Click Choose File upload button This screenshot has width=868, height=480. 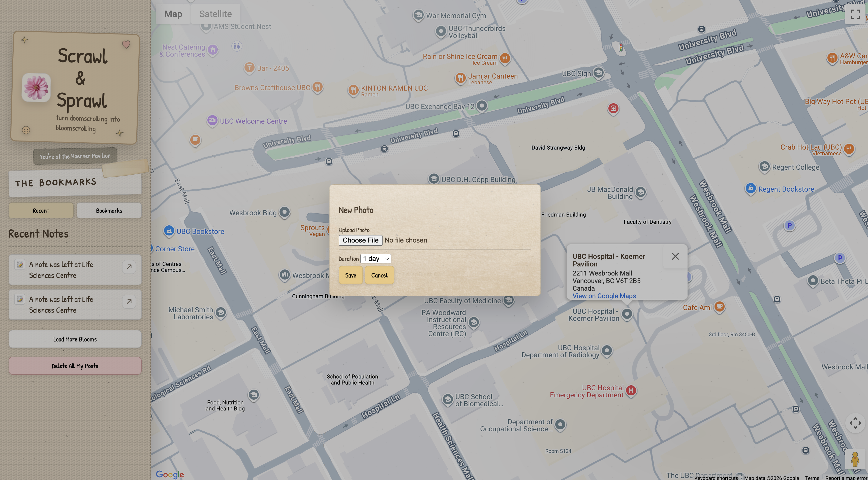[360, 240]
